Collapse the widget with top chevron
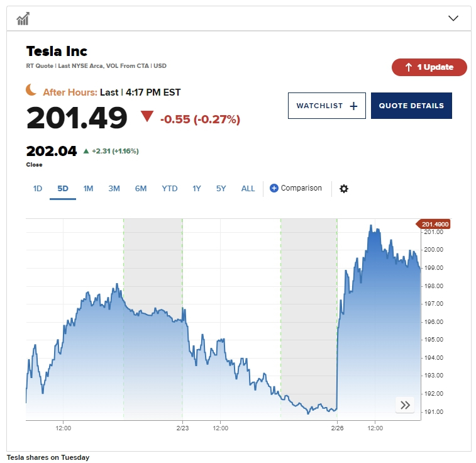476x463 pixels. (x=453, y=18)
